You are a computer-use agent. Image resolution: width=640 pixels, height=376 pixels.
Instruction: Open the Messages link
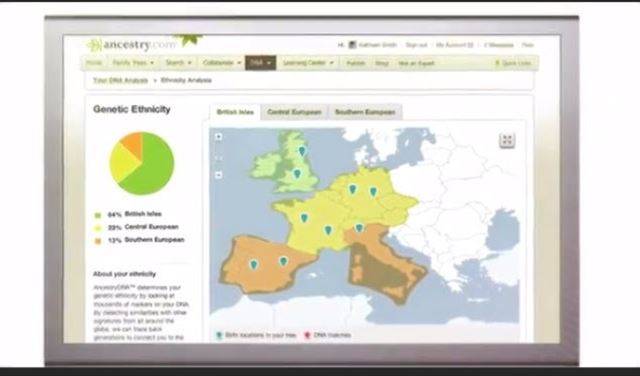498,45
